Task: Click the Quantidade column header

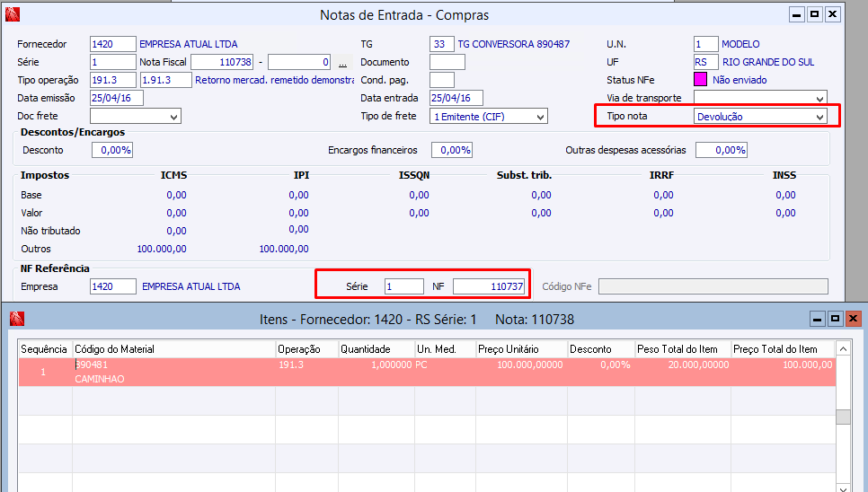Action: (376, 349)
